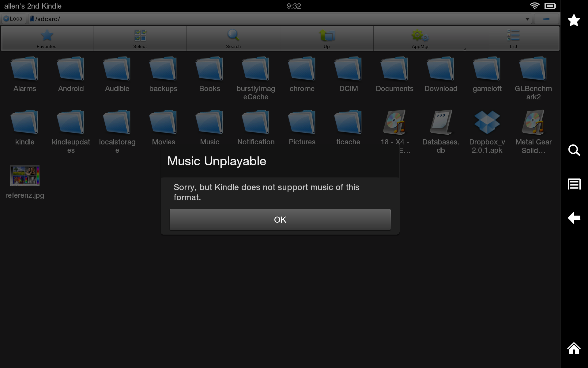
Task: Open the Local storage selector
Action: (x=14, y=19)
